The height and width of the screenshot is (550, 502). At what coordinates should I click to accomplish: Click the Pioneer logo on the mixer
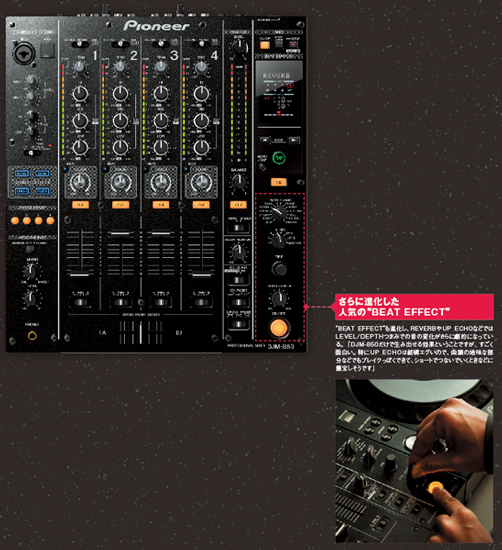coord(156,26)
